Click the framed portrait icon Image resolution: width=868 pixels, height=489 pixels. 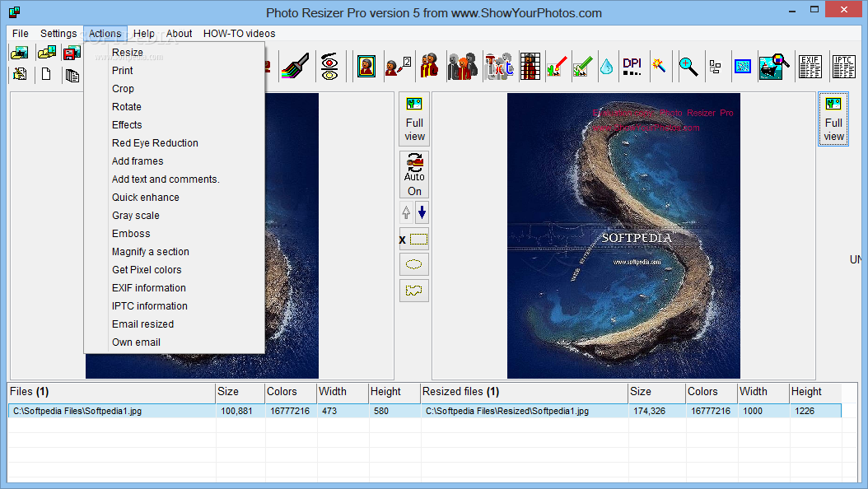click(x=366, y=67)
